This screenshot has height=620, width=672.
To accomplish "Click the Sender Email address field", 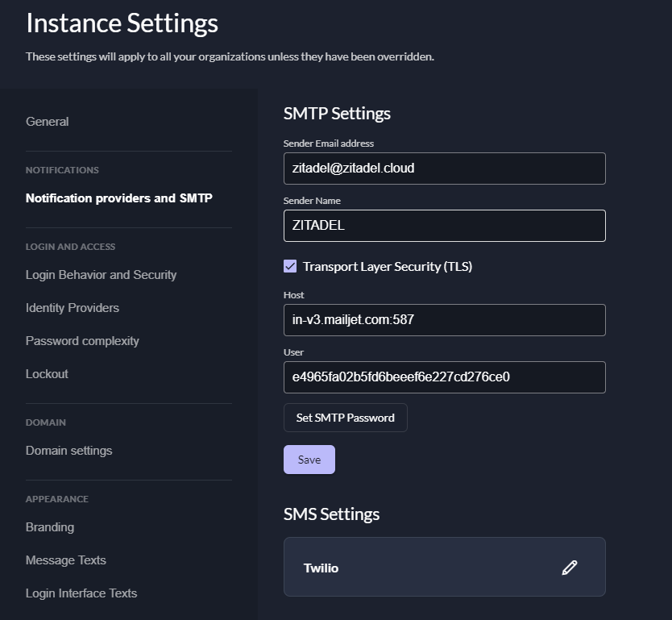I will [x=444, y=169].
